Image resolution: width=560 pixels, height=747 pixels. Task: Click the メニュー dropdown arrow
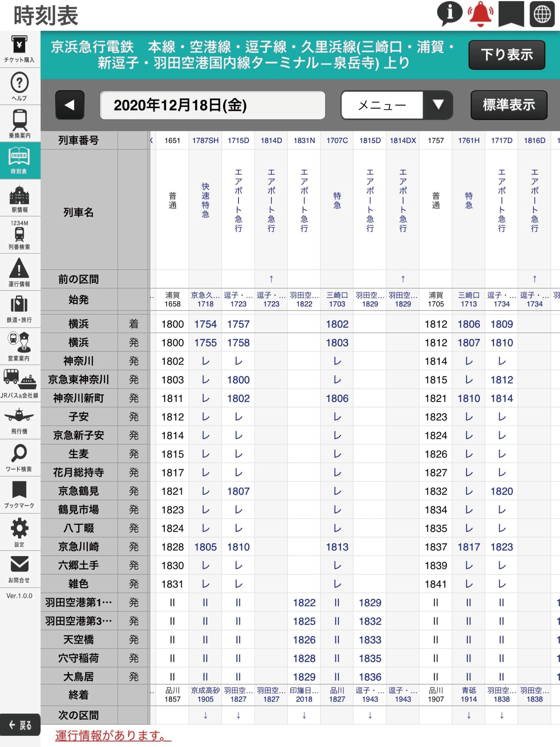pos(438,105)
